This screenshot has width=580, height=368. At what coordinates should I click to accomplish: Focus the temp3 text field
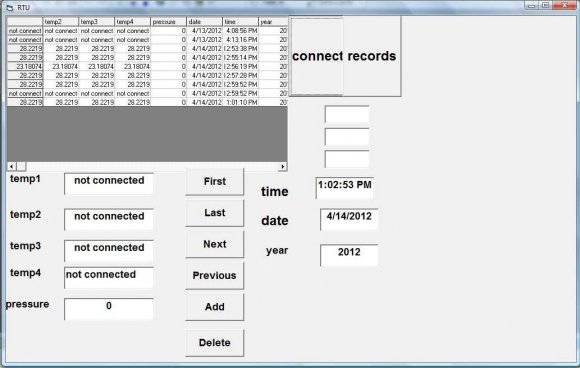click(109, 251)
